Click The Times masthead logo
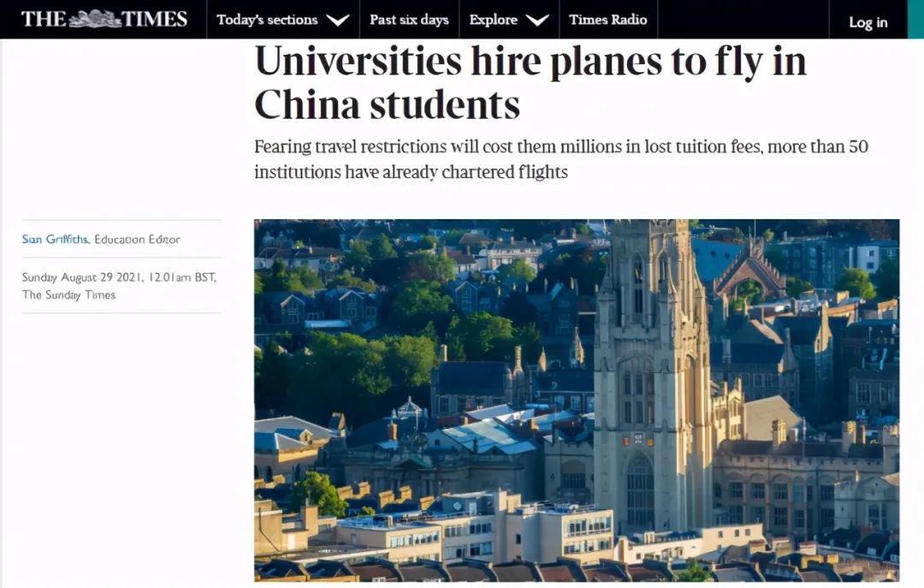Image resolution: width=924 pixels, height=588 pixels. (x=107, y=19)
